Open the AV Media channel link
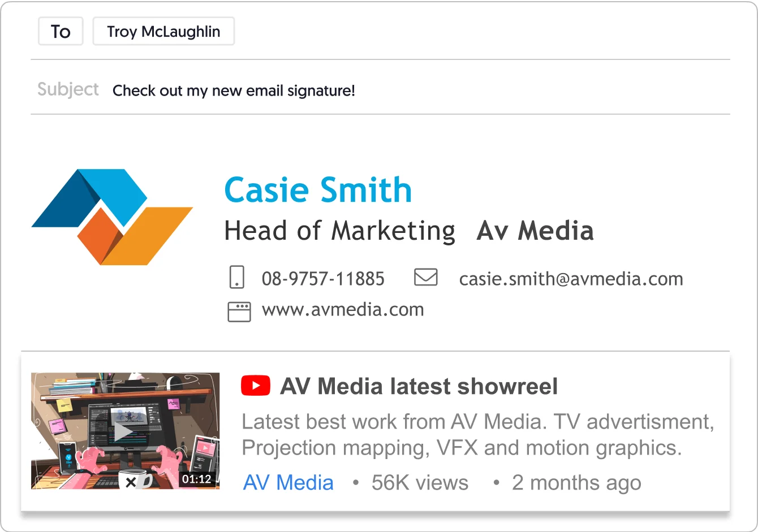The height and width of the screenshot is (532, 758). point(288,482)
